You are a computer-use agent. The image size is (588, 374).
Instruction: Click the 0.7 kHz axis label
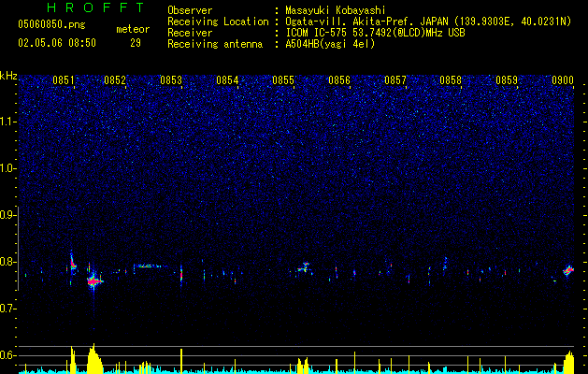[x=8, y=309]
